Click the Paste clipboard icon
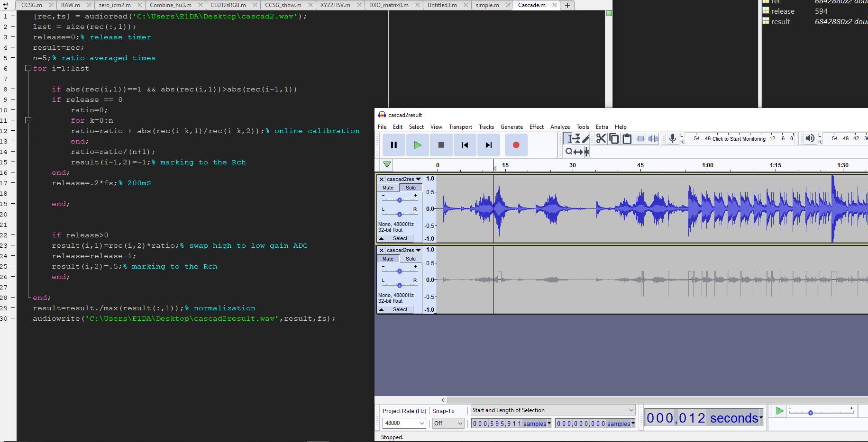The width and height of the screenshot is (868, 442). [627, 138]
